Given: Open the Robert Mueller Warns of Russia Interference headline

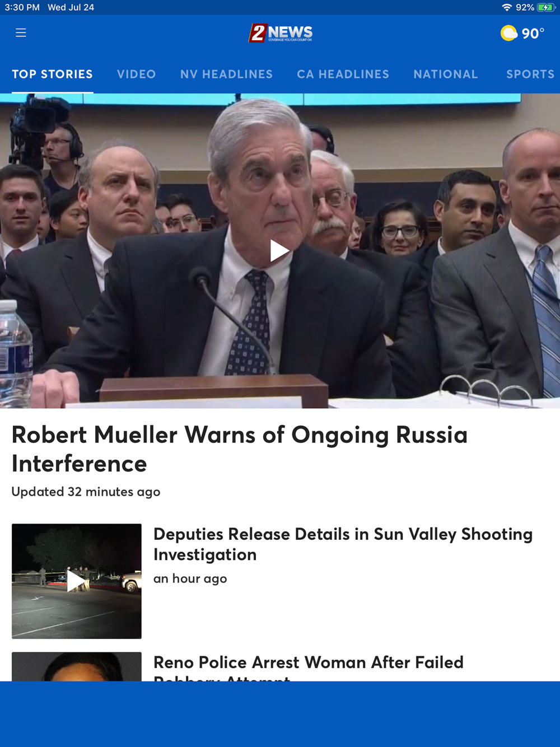Looking at the screenshot, I should pos(239,449).
